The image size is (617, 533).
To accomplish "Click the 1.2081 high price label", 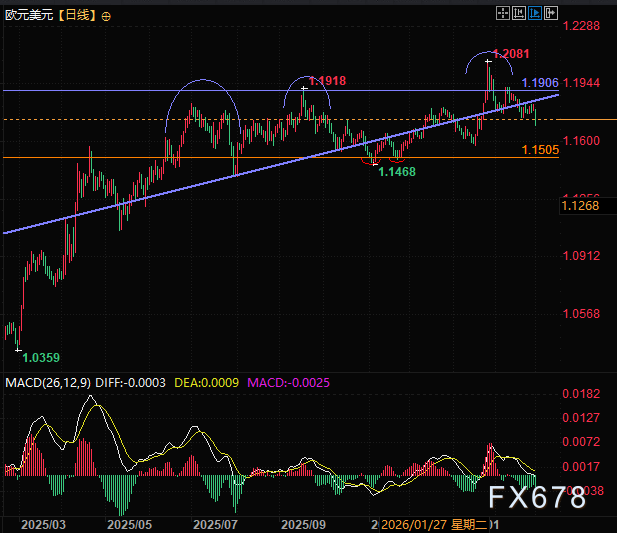I will (511, 54).
